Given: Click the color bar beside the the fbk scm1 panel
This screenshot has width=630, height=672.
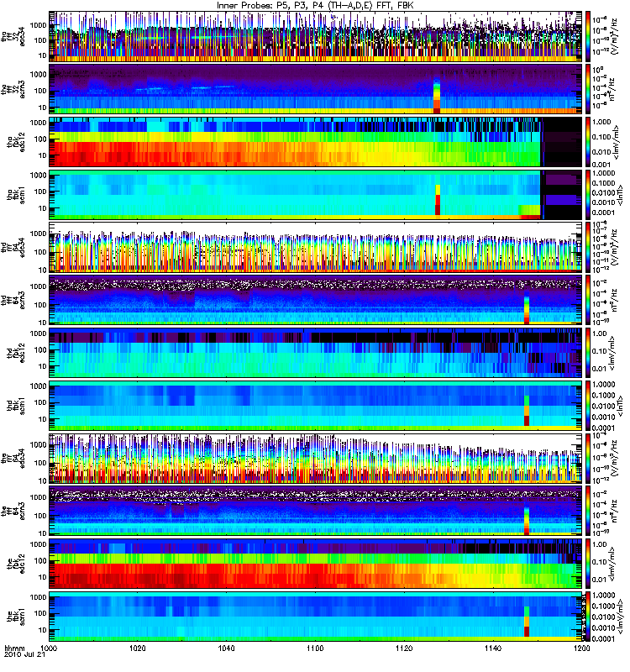Looking at the screenshot, I should pyautogui.click(x=587, y=617).
